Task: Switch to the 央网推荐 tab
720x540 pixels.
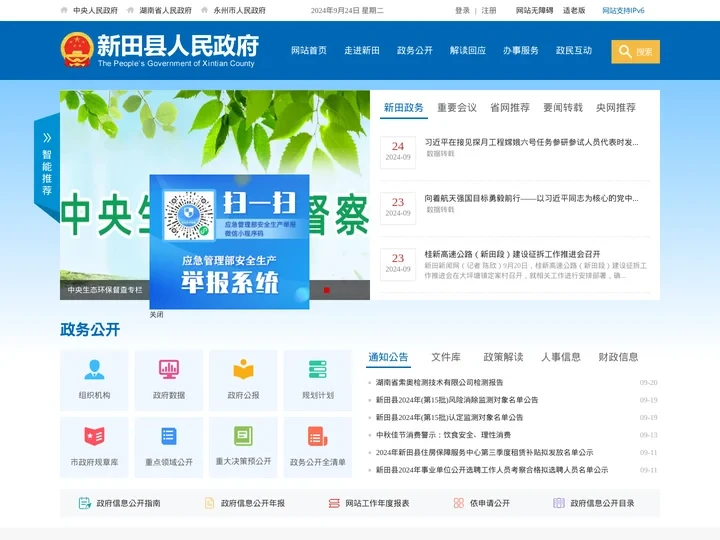Action: pyautogui.click(x=616, y=108)
